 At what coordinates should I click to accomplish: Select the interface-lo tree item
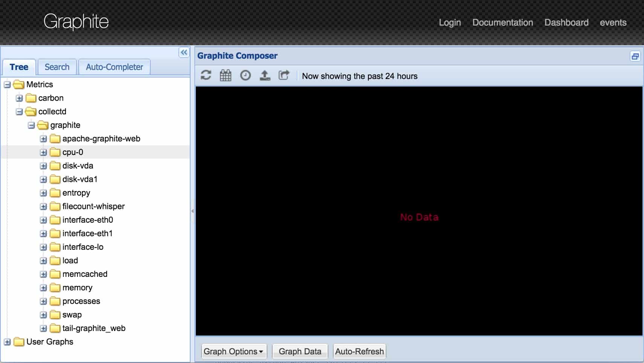(x=83, y=247)
